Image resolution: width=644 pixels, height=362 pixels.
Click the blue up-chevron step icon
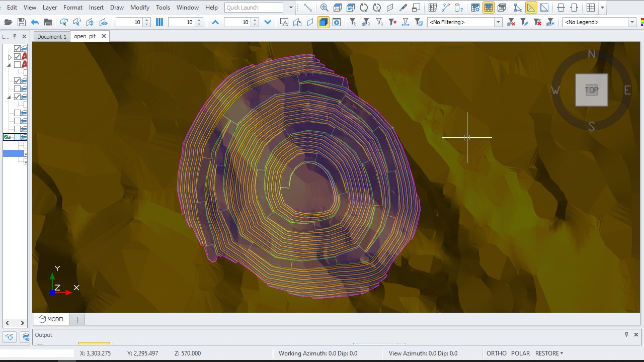(x=215, y=22)
